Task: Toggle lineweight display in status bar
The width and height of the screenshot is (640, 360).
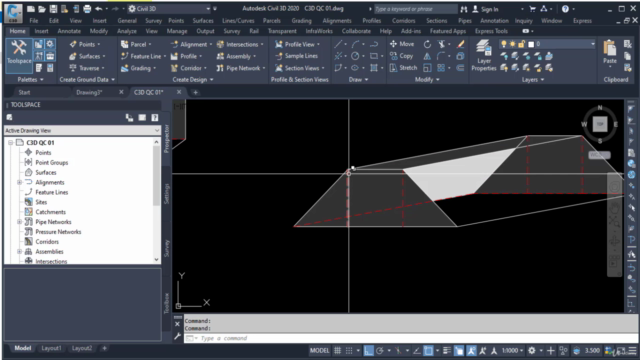Action: click(x=447, y=350)
